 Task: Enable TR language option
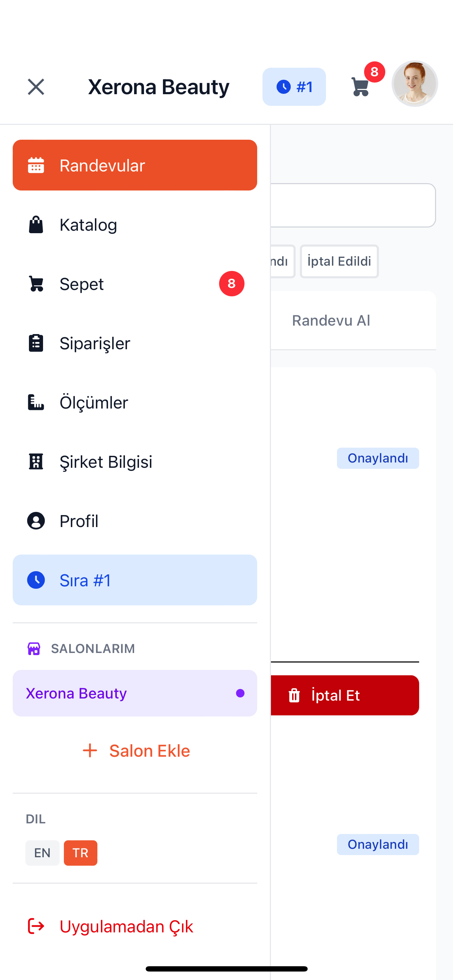(x=80, y=853)
